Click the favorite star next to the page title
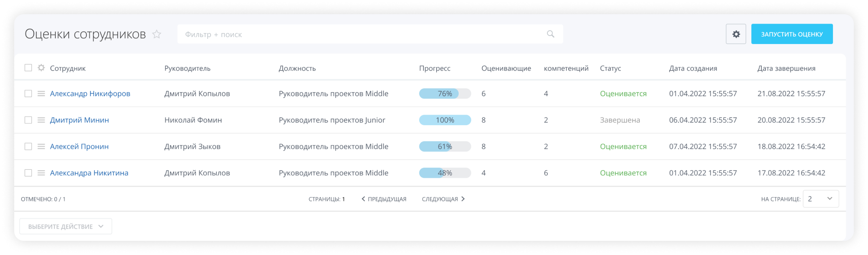Image resolution: width=868 pixels, height=255 pixels. (157, 34)
